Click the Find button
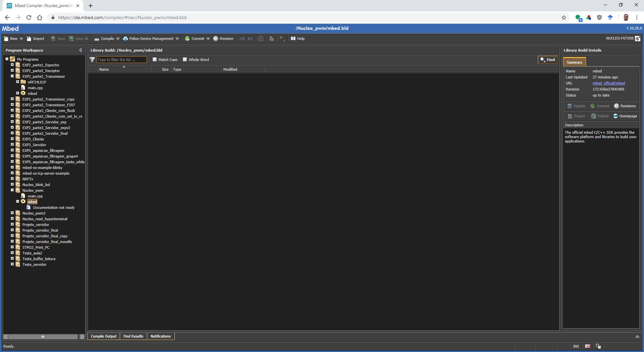644x352 pixels. point(547,60)
